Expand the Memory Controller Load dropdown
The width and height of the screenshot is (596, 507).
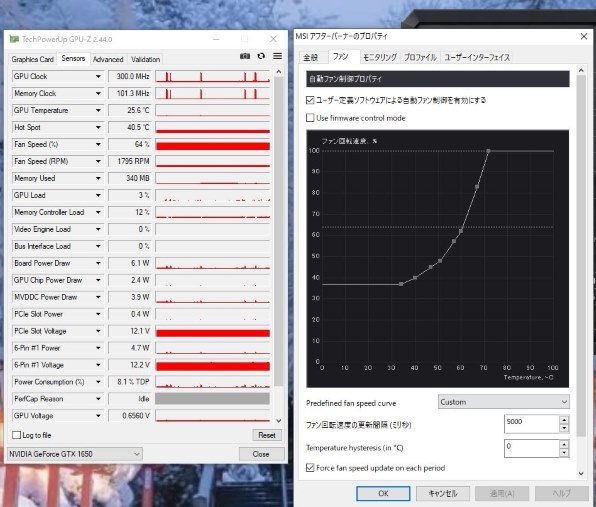pyautogui.click(x=98, y=212)
